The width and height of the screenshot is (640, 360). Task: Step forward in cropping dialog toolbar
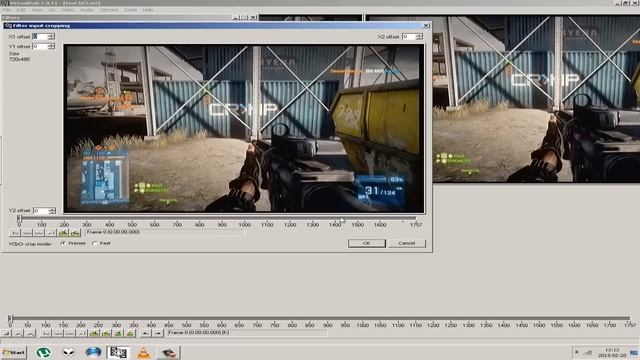tap(38, 233)
